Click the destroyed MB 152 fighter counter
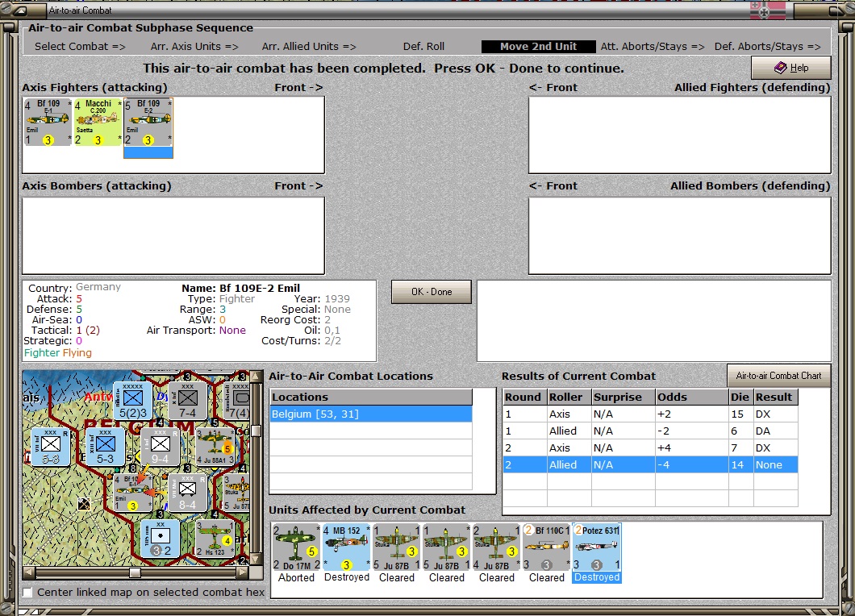The height and width of the screenshot is (616, 855). click(x=346, y=547)
